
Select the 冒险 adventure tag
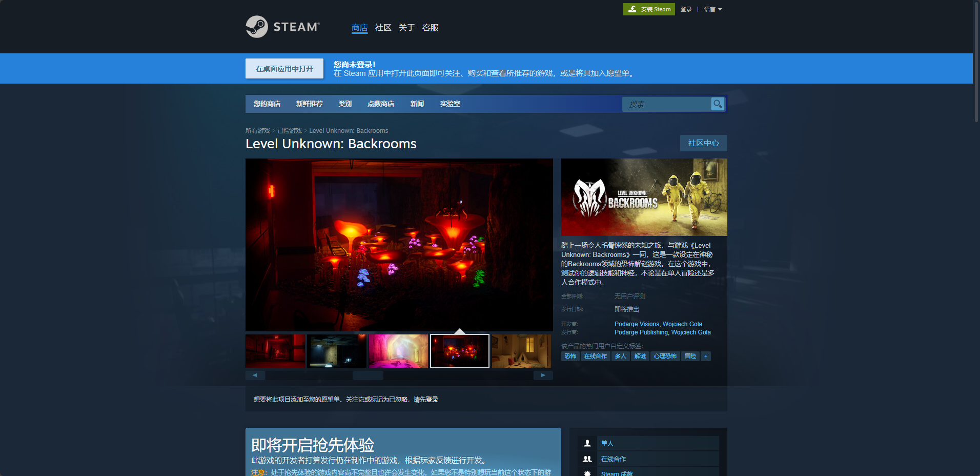point(690,356)
